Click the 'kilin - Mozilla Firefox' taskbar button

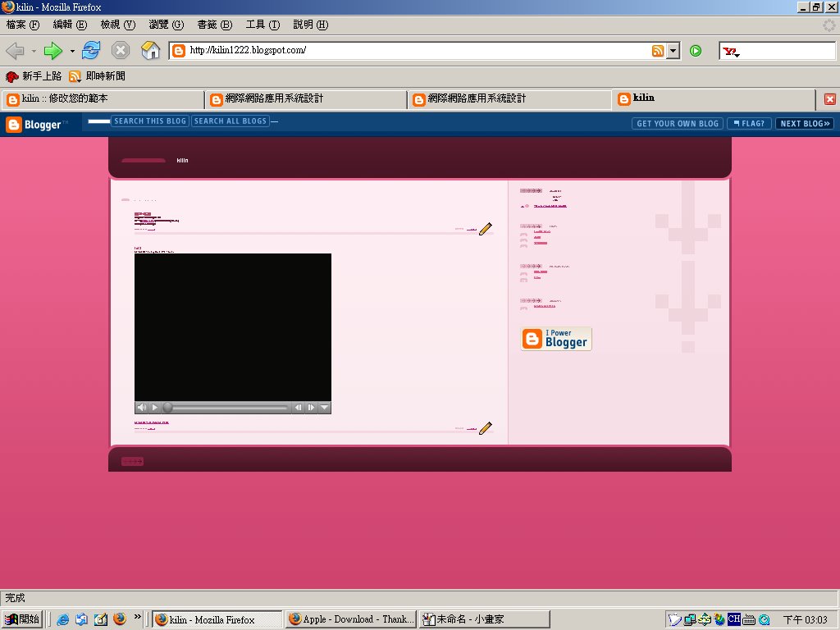tap(217, 619)
